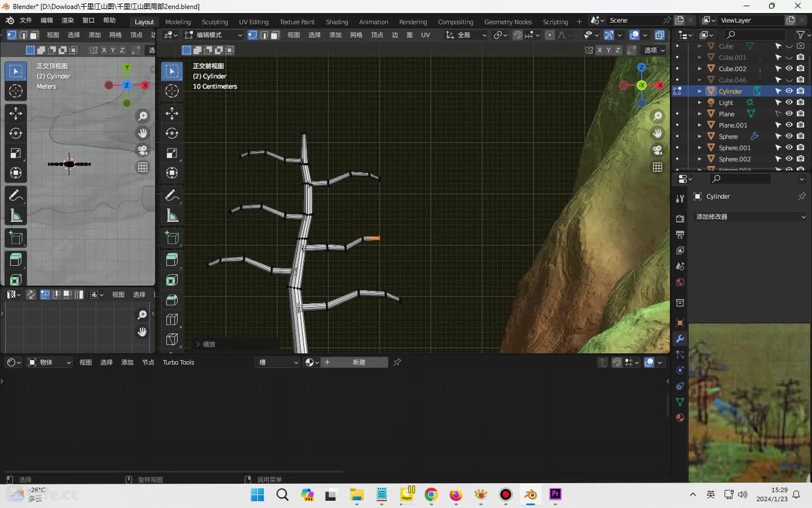This screenshot has width=812, height=508.
Task: Hide Cylinder in viewport via eye icon
Action: [789, 91]
